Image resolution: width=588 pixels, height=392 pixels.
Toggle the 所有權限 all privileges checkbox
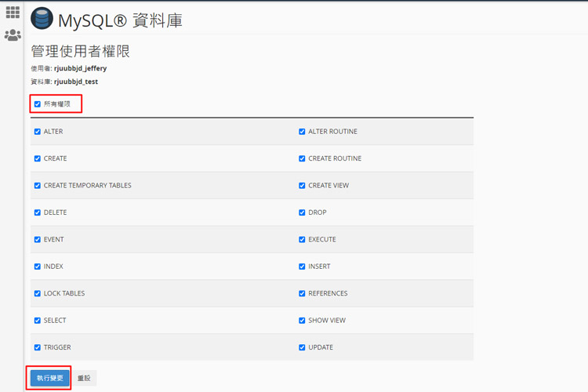pos(38,104)
